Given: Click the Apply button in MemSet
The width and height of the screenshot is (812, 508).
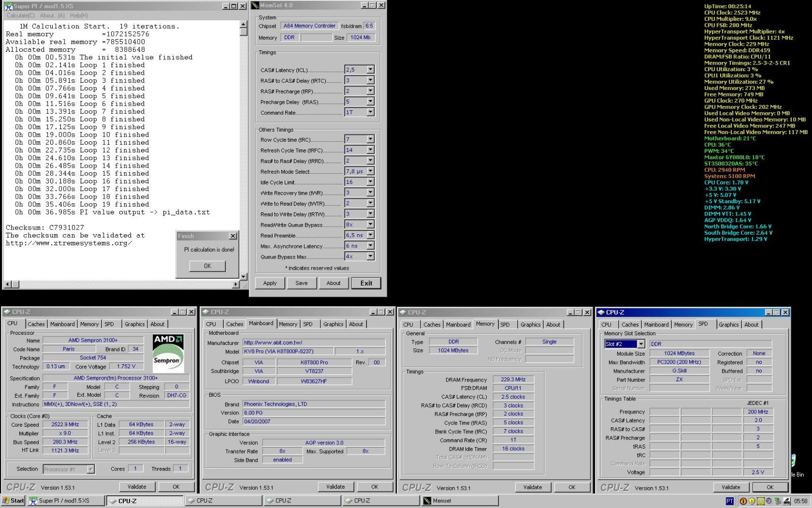Looking at the screenshot, I should tap(270, 283).
